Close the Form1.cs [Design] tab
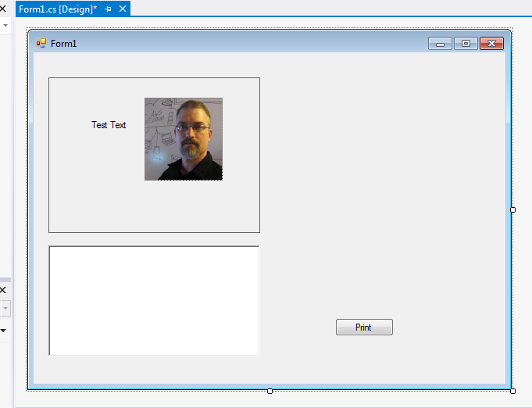 tap(123, 9)
